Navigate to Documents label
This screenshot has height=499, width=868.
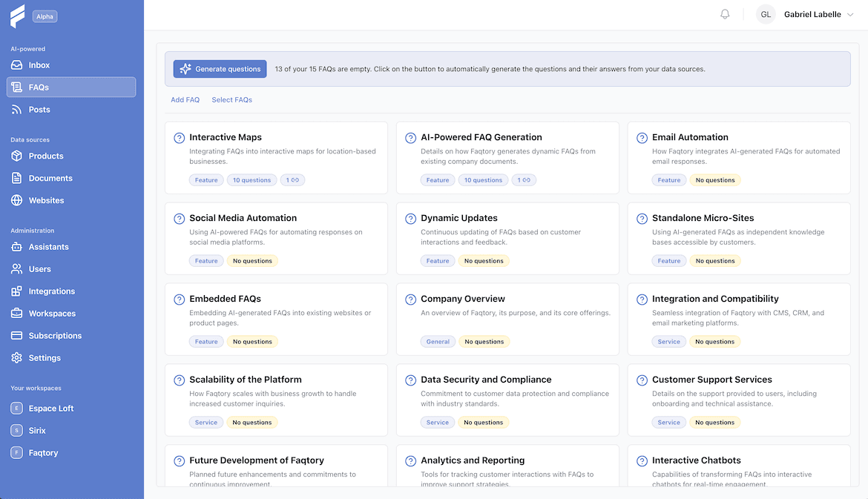50,178
